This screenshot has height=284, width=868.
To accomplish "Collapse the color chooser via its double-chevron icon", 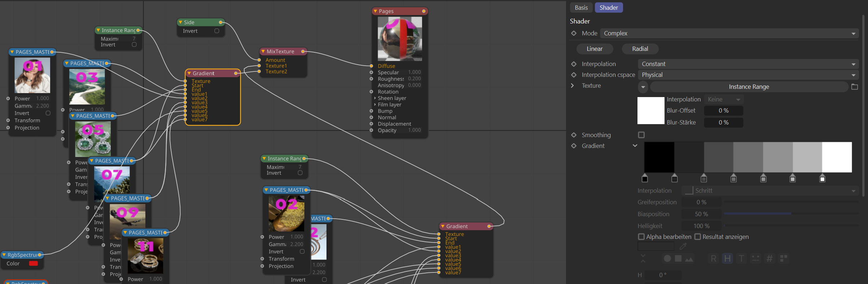I will click(x=643, y=258).
